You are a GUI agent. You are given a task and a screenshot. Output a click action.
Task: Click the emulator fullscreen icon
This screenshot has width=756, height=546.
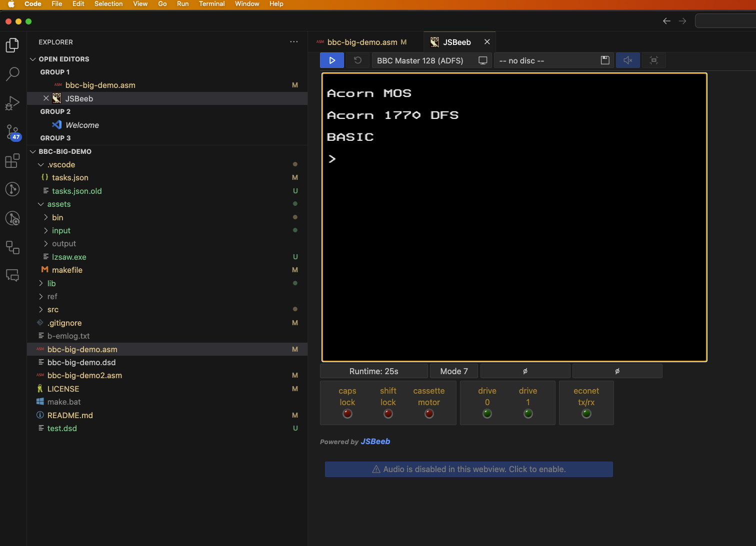tap(653, 60)
